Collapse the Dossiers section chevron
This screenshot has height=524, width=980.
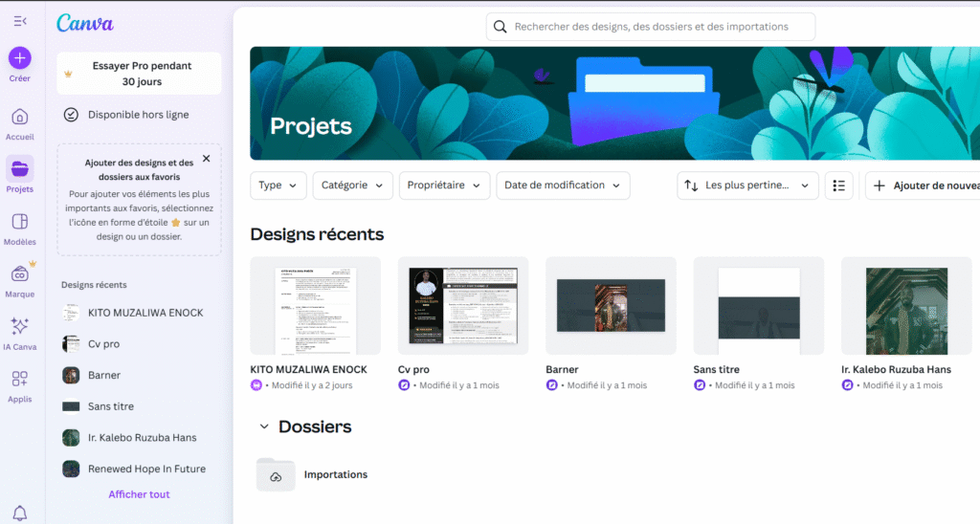tap(263, 426)
